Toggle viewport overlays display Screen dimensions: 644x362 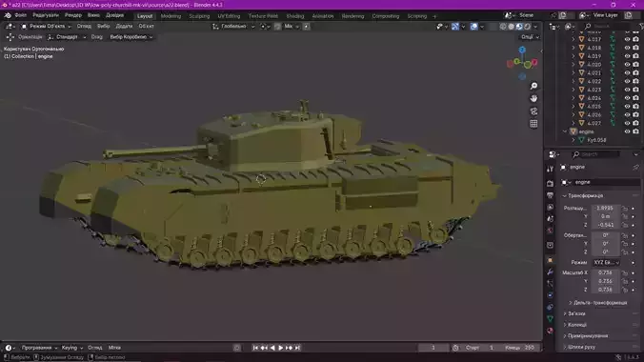(474, 27)
